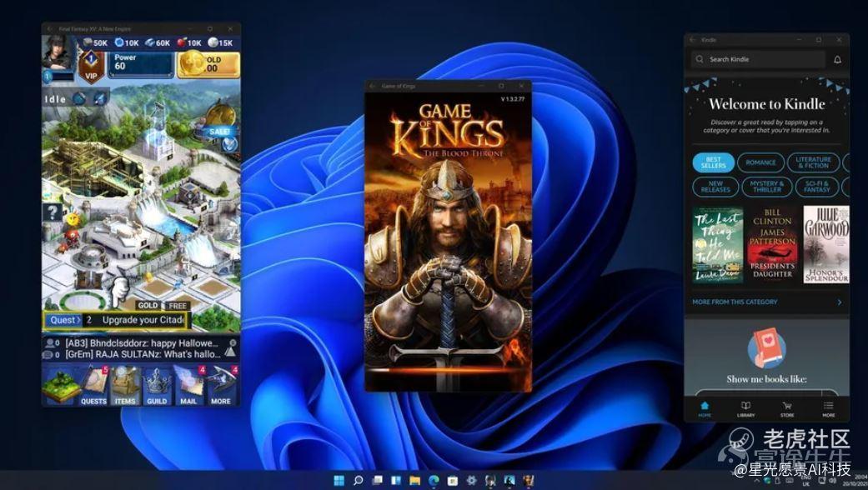Image resolution: width=868 pixels, height=490 pixels.
Task: Switch to Game of Kings taskbar icon
Action: click(x=529, y=480)
